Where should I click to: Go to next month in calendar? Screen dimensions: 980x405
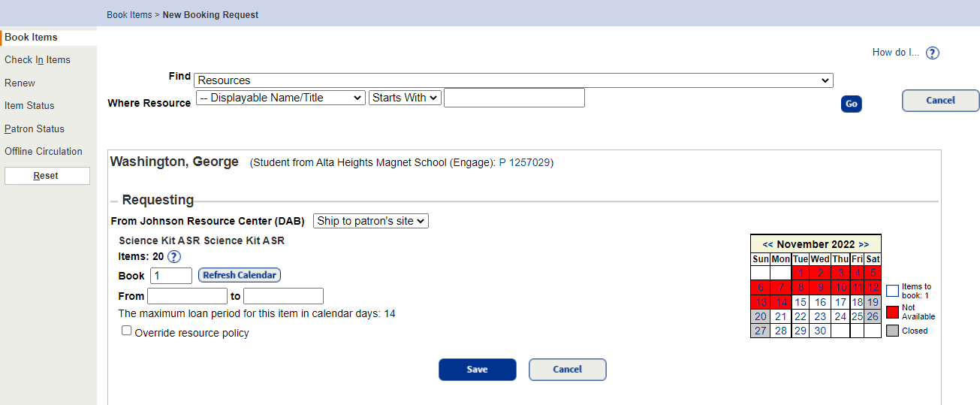[x=864, y=244]
